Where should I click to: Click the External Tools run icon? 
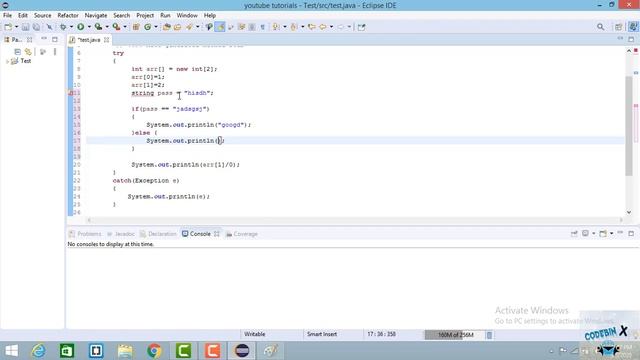coord(116,27)
